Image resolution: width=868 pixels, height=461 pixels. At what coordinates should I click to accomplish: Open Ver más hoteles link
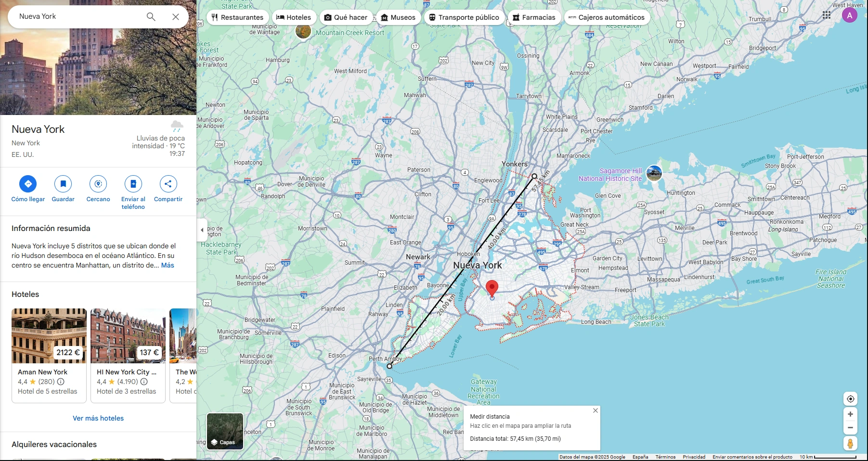pos(98,418)
